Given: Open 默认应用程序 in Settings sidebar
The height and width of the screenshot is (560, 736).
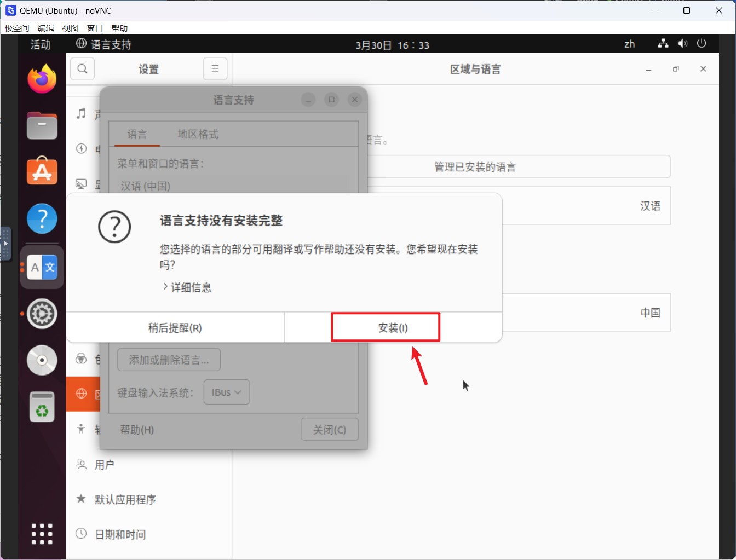Looking at the screenshot, I should pyautogui.click(x=149, y=499).
